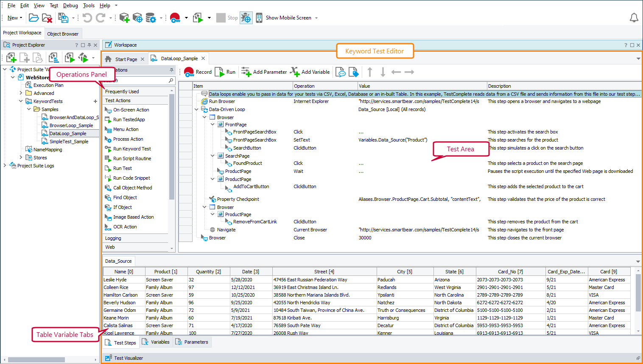Screen dimensions: 643x364
Task: Open the Test Visualizer panel icon
Action: point(108,357)
